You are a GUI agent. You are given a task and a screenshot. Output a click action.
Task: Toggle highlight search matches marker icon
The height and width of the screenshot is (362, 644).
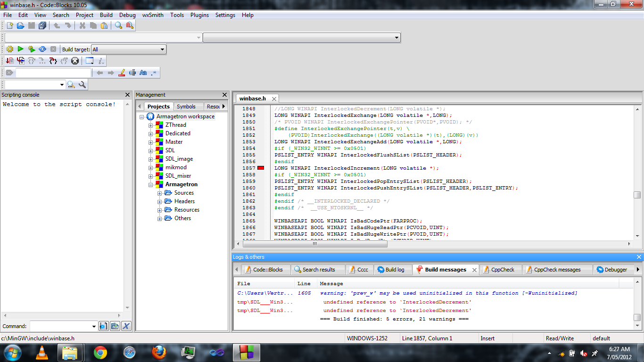point(122,73)
